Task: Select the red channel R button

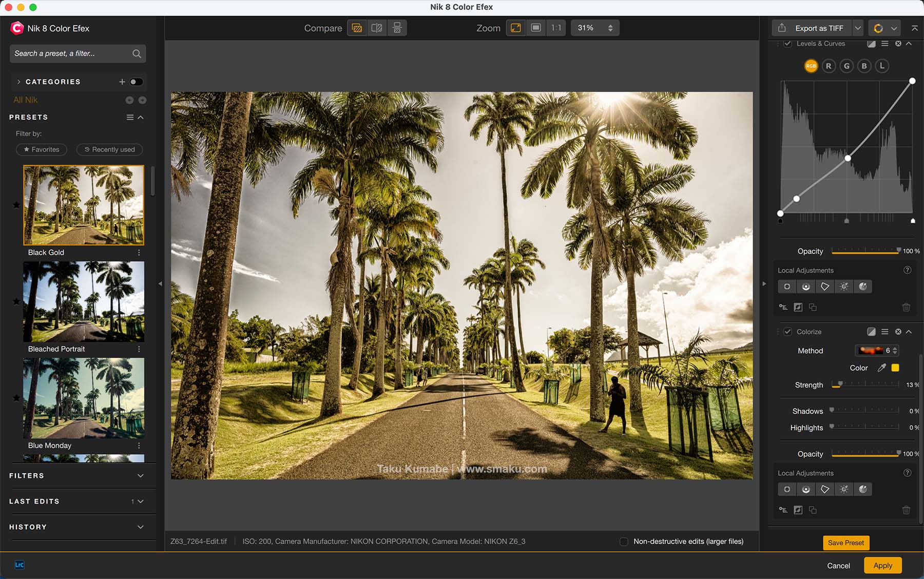Action: click(x=829, y=66)
